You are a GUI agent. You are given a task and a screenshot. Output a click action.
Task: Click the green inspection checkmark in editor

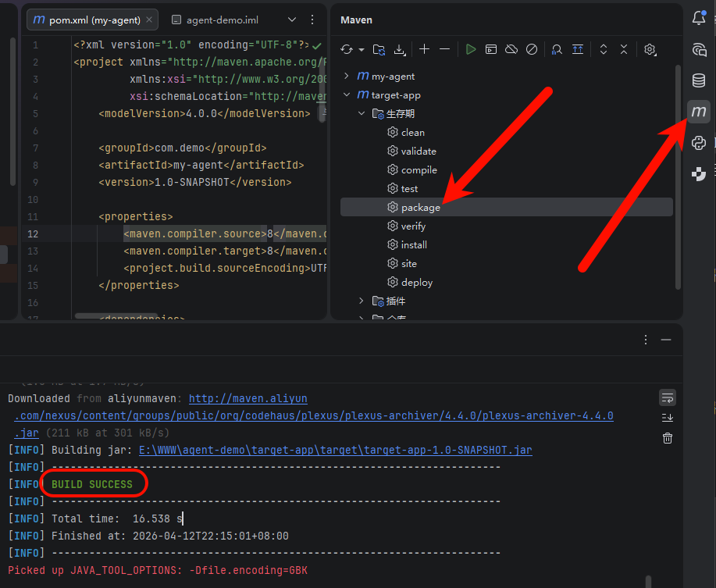317,45
